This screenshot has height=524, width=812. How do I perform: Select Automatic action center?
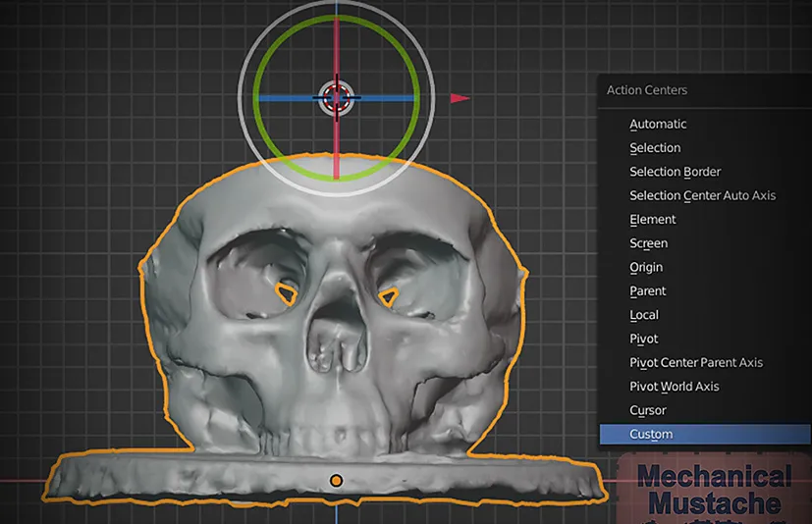tap(704, 125)
